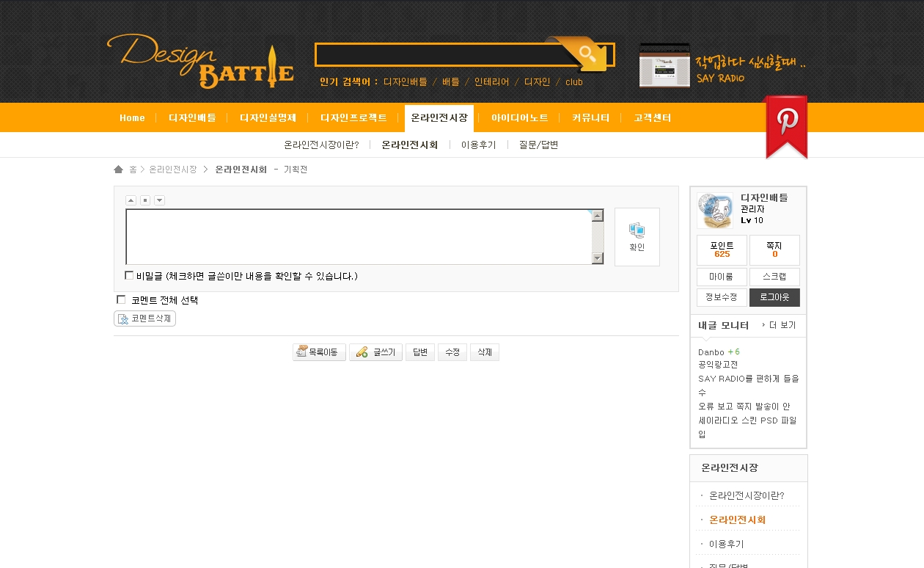Click the Design Battle logo
The height and width of the screenshot is (568, 924).
click(x=200, y=62)
